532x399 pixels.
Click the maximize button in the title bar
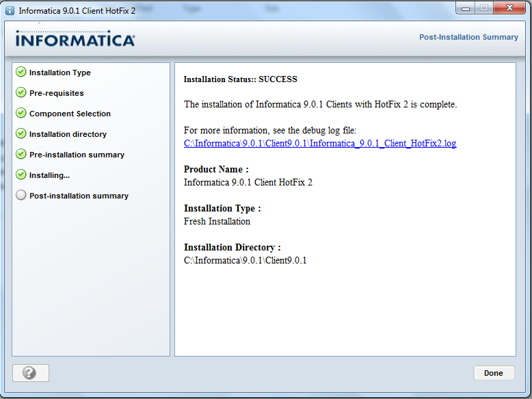[484, 8]
